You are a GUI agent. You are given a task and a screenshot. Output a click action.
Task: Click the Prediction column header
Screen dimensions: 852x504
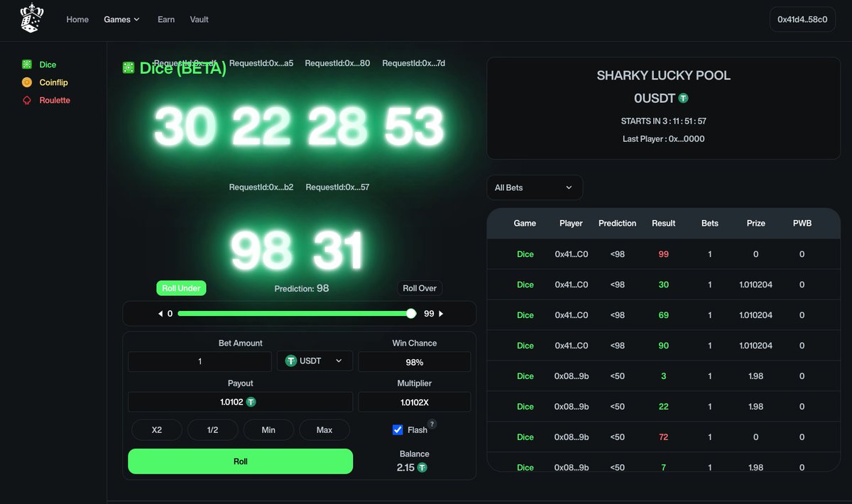617,223
